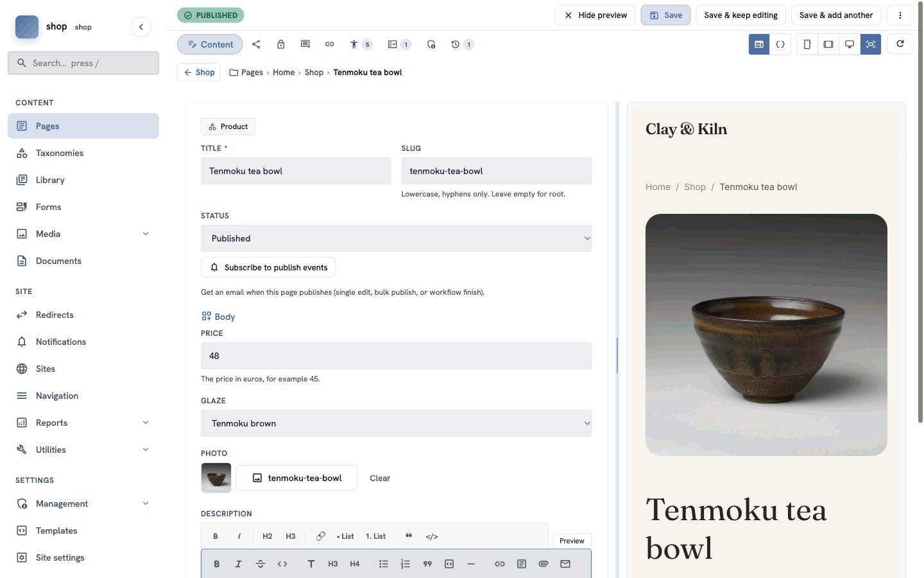Click the Price input field
The image size is (924, 578).
tap(396, 356)
